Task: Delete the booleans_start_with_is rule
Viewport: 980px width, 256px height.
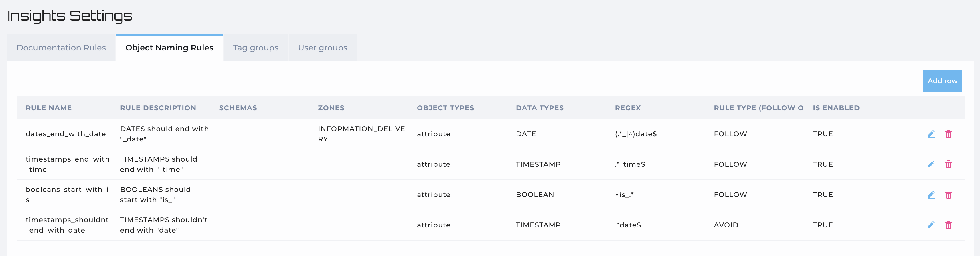Action: 949,195
